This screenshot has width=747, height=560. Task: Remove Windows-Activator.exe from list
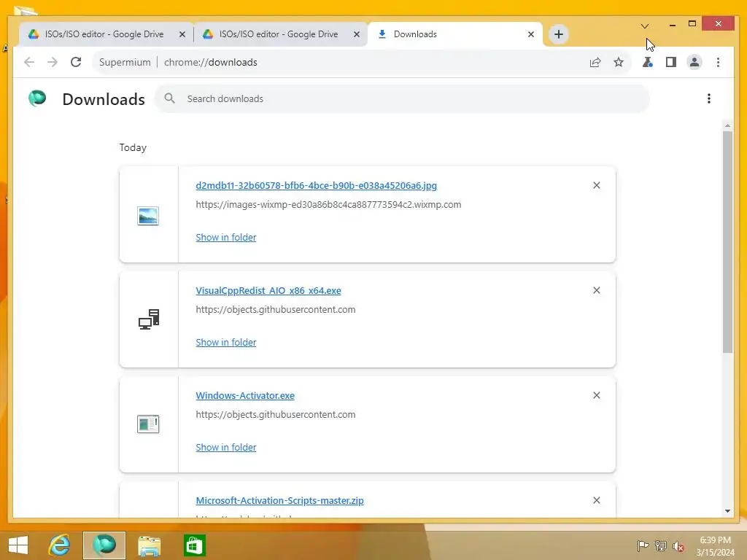(x=597, y=395)
